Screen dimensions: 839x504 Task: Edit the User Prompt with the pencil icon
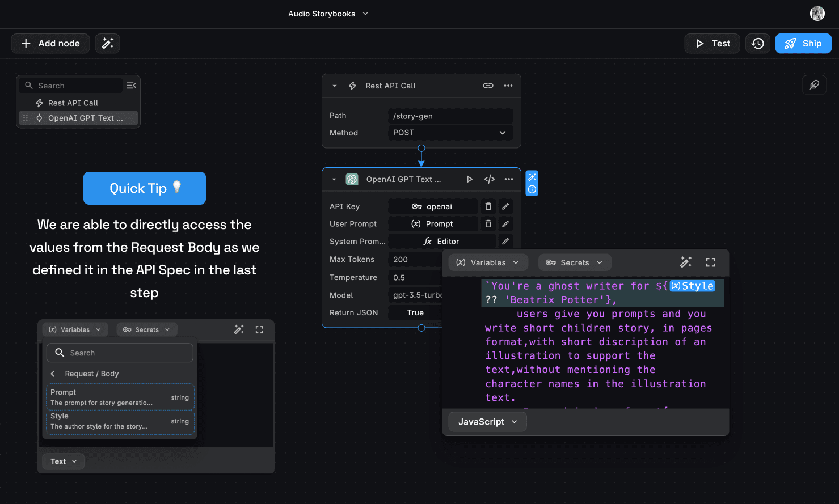[x=505, y=224]
